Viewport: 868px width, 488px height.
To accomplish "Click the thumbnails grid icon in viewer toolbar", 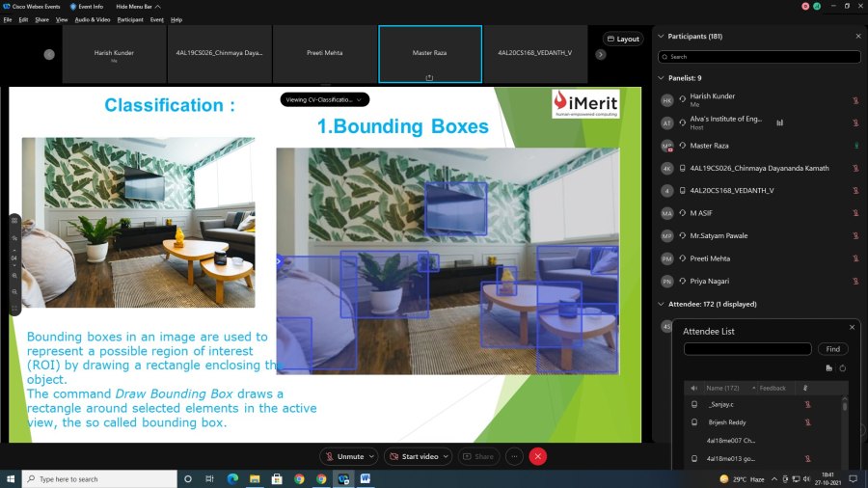I will coord(14,221).
